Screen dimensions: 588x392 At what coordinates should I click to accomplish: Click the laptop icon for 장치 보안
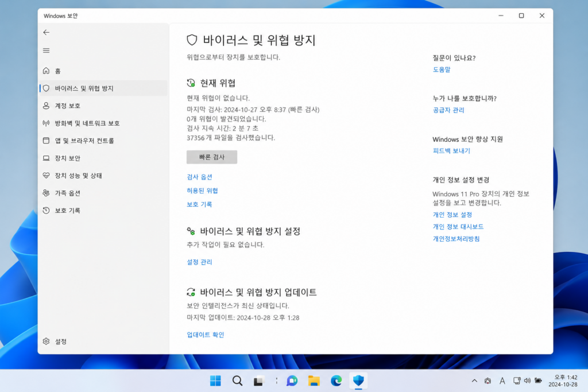(46, 158)
